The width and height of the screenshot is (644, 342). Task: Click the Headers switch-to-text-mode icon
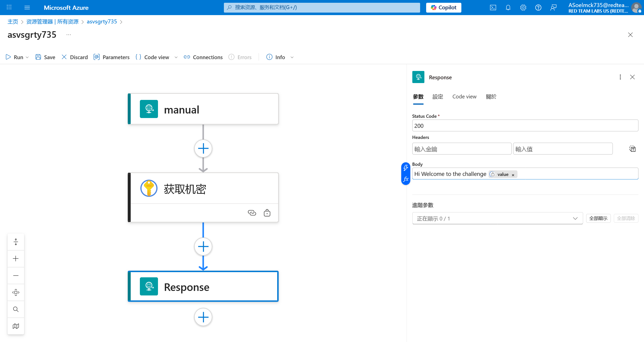point(632,149)
